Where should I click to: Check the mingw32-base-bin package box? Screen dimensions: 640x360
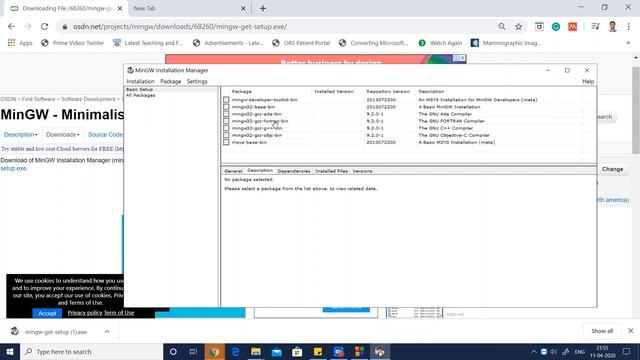(226, 107)
